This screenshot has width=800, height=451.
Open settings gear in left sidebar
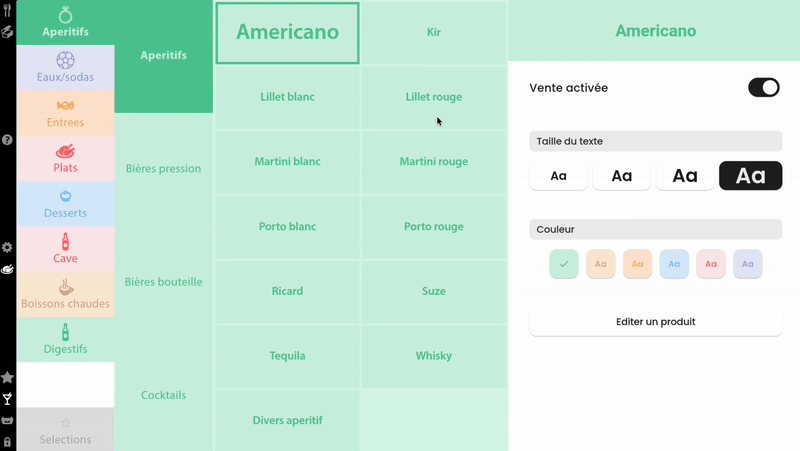click(x=7, y=247)
